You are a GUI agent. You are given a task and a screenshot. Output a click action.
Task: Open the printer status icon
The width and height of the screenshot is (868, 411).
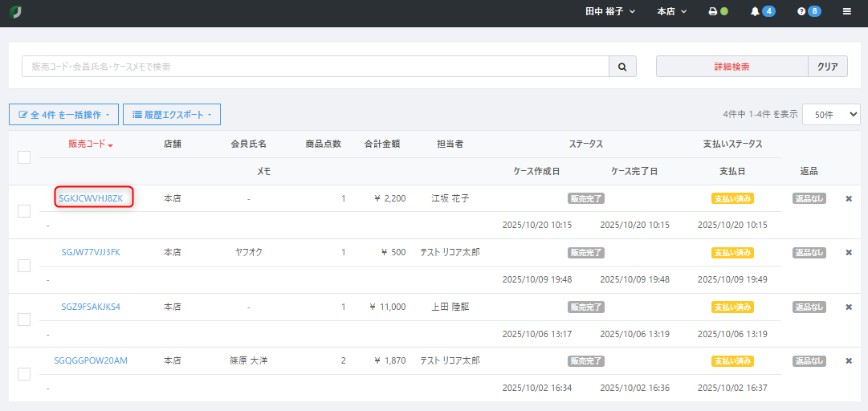[718, 11]
